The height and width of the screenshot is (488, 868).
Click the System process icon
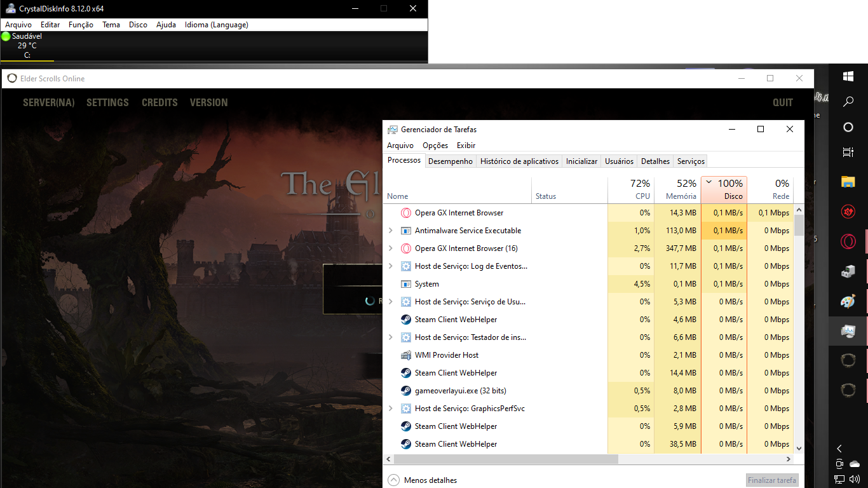(406, 284)
